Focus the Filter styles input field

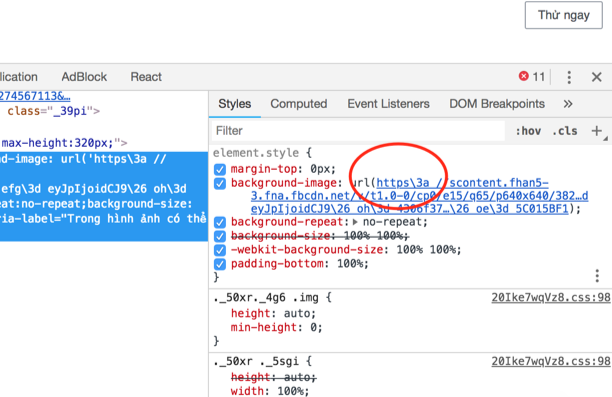(x=358, y=131)
